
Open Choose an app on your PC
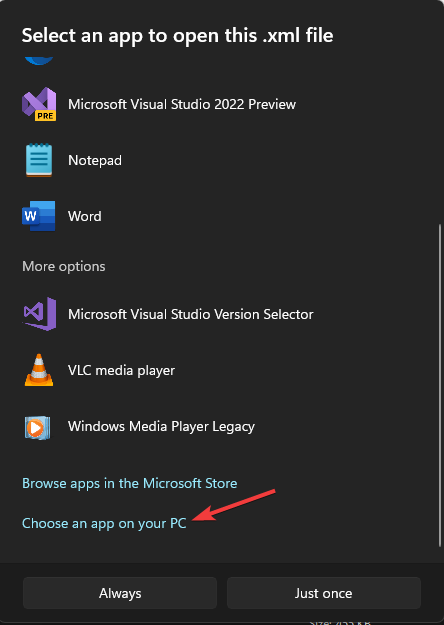pyautogui.click(x=104, y=523)
